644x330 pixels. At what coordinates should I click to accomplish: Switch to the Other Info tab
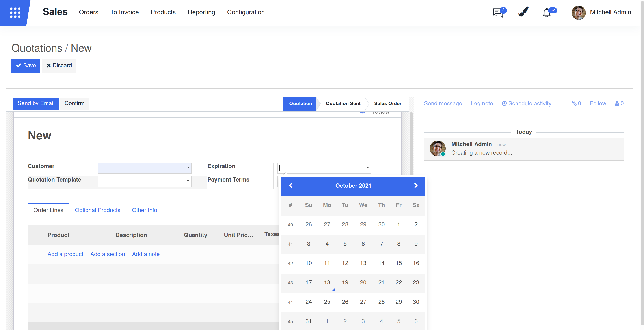click(144, 210)
